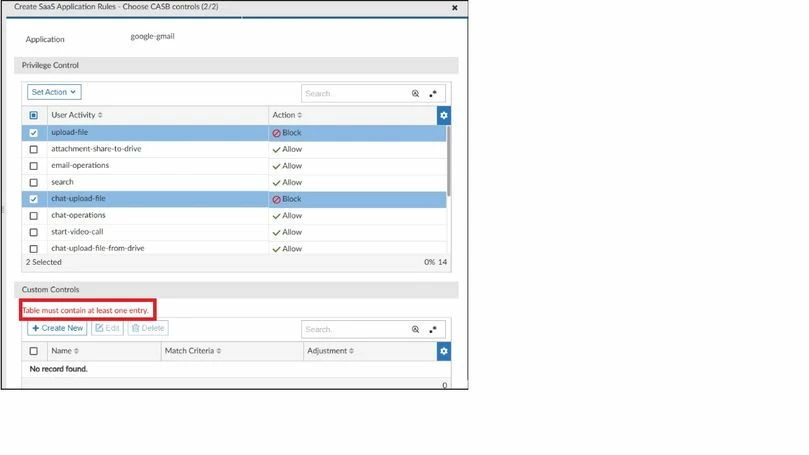Image resolution: width=809 pixels, height=455 pixels.
Task: Open the Custom Controls table settings gear
Action: pyautogui.click(x=444, y=351)
